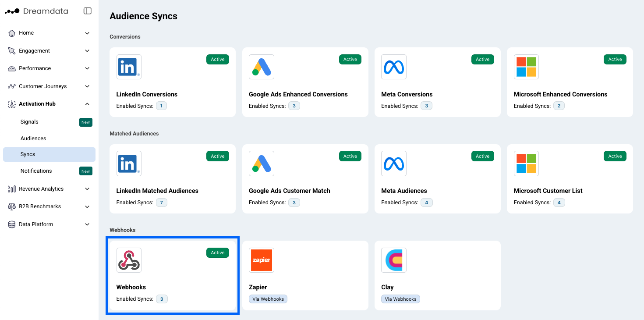This screenshot has width=644, height=320.
Task: Click the Customer Journeys path icon
Action: click(x=12, y=86)
